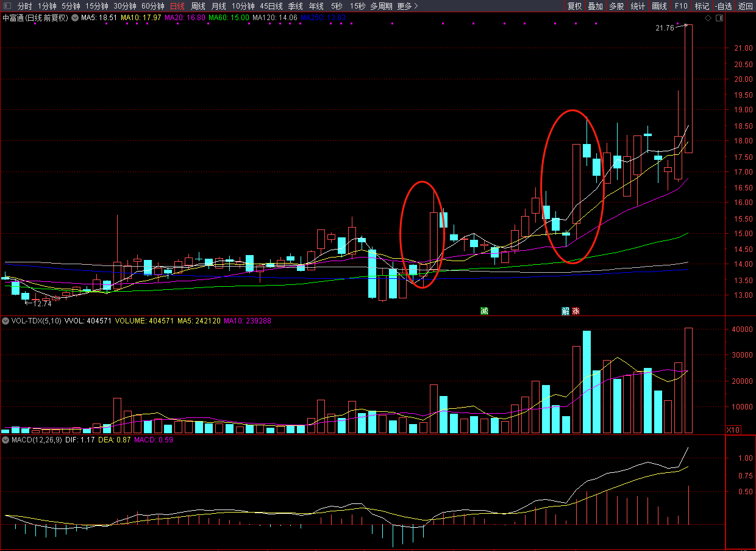The width and height of the screenshot is (756, 551).
Task: Open the 更多 periods expander
Action: (407, 6)
